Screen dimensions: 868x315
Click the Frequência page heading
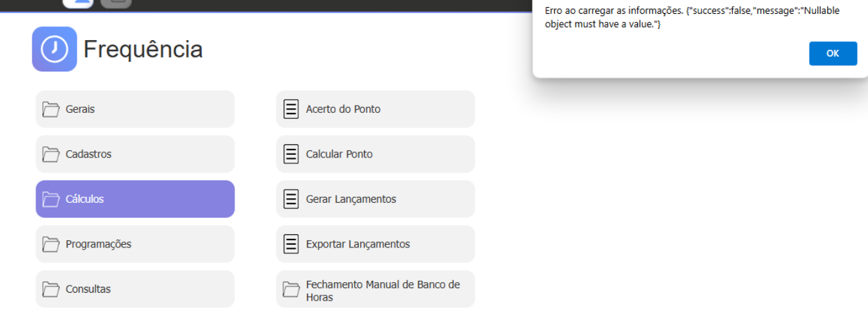143,49
